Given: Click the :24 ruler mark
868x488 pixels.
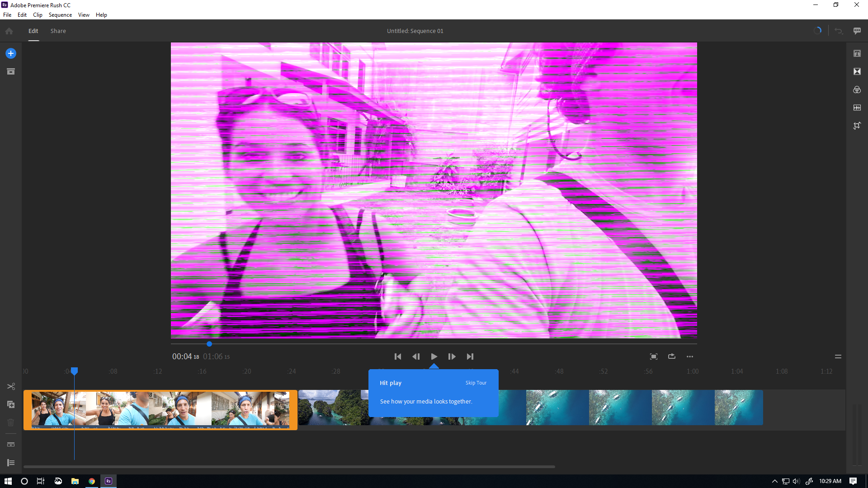Looking at the screenshot, I should pyautogui.click(x=292, y=371).
